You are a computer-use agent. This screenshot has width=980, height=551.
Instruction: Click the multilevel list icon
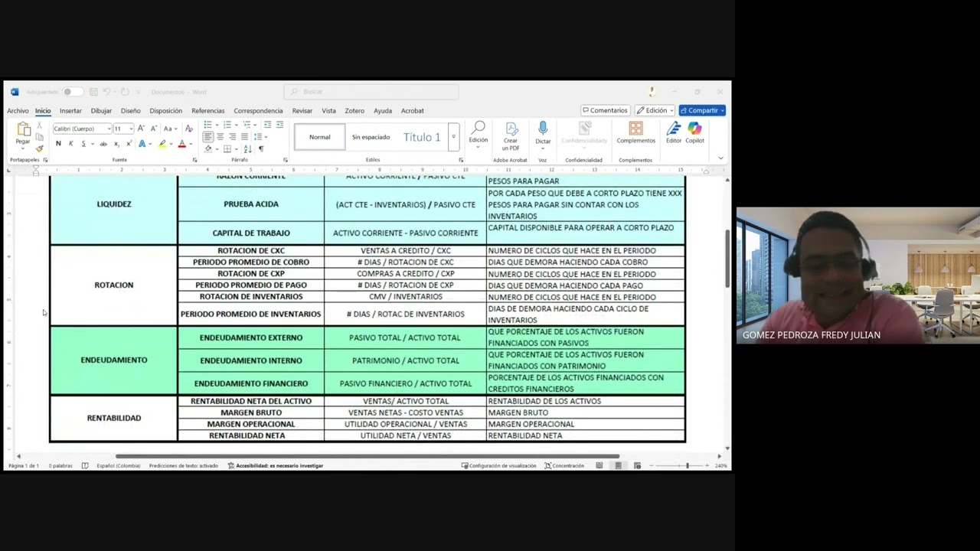(246, 125)
